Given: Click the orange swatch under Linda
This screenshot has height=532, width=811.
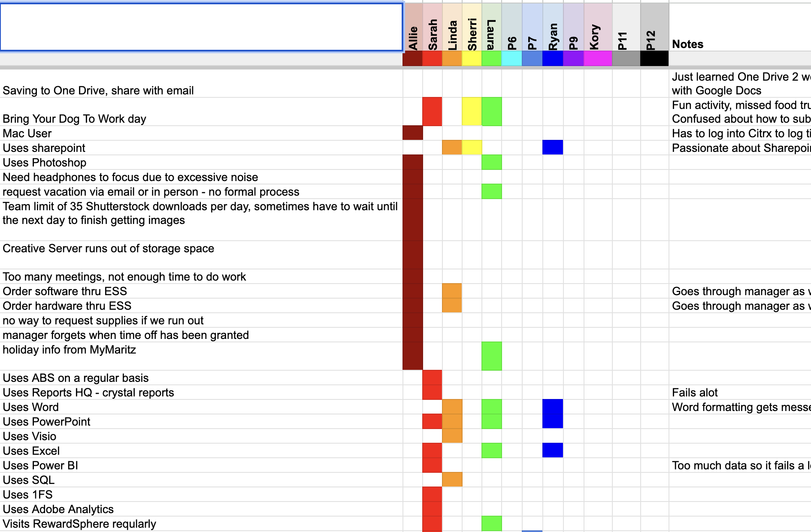Looking at the screenshot, I should click(452, 58).
